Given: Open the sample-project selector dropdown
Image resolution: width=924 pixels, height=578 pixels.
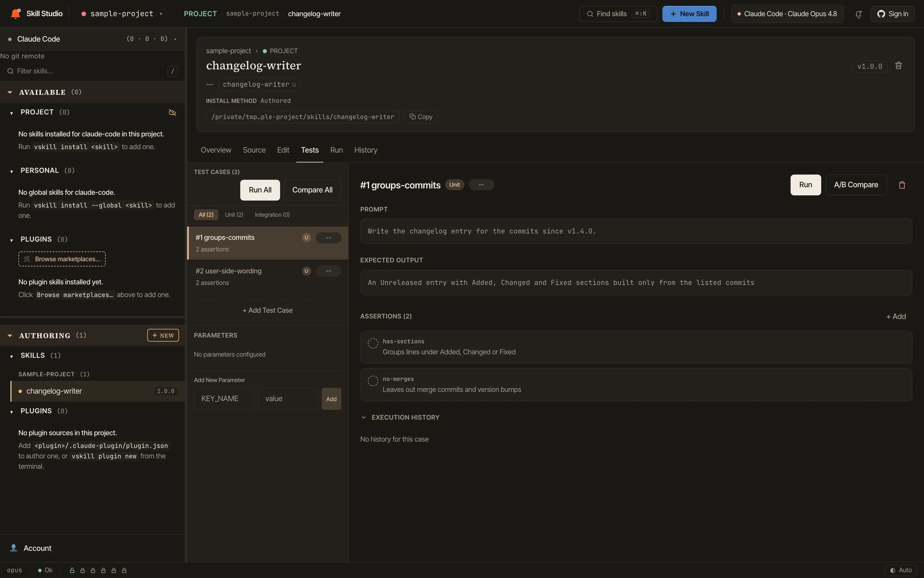Looking at the screenshot, I should pos(122,14).
